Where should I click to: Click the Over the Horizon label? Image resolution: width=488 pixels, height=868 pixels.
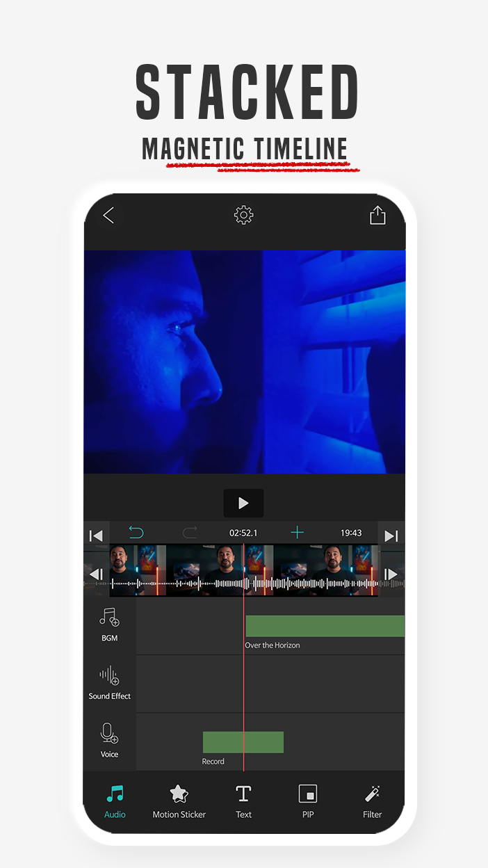click(x=273, y=645)
